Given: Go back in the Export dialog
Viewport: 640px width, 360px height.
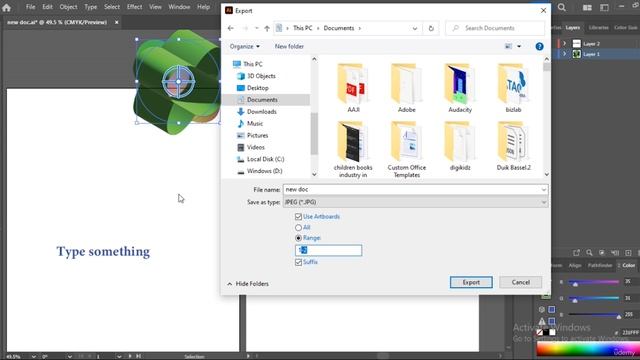Looking at the screenshot, I should coord(231,28).
